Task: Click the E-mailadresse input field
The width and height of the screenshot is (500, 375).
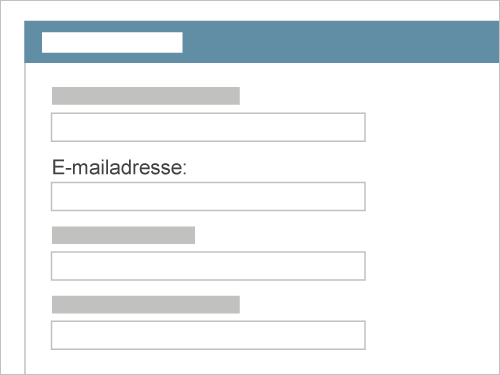Action: pyautogui.click(x=208, y=196)
